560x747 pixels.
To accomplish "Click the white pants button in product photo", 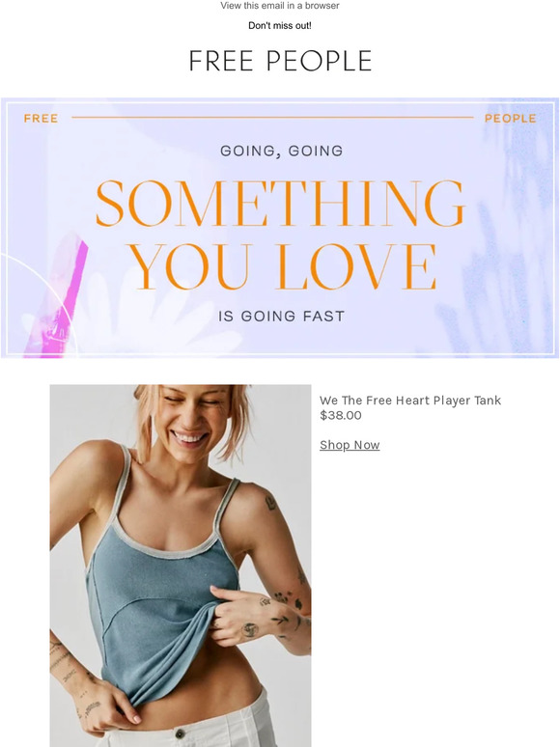I will click(x=180, y=733).
